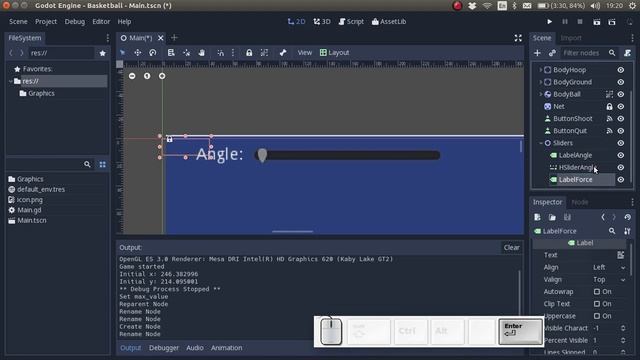Image resolution: width=640 pixels, height=360 pixels.
Task: Open the viewport View menu
Action: [x=304, y=53]
